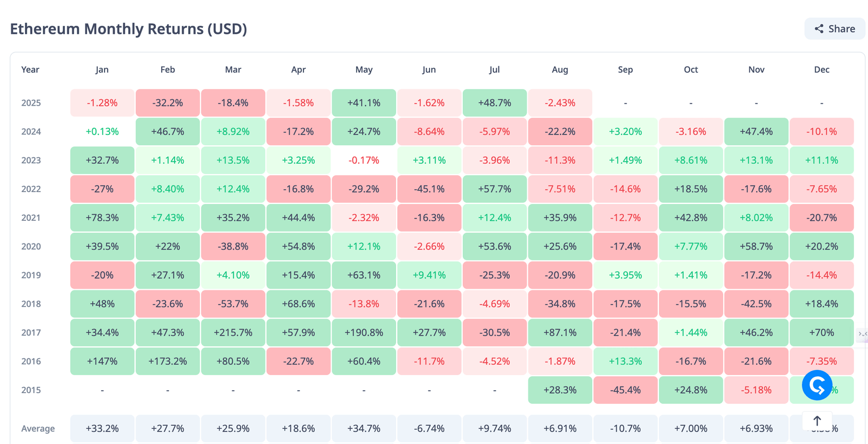Click the blue circular floating widget icon
Screen dimensions: 868x444
[817, 386]
